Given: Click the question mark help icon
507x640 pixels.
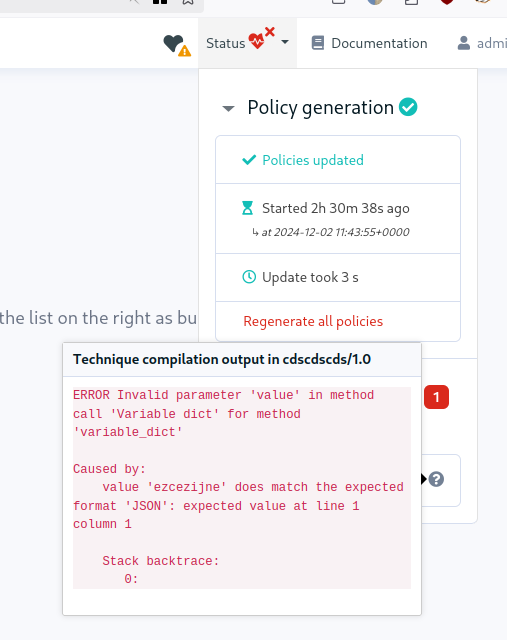Looking at the screenshot, I should [x=436, y=479].
